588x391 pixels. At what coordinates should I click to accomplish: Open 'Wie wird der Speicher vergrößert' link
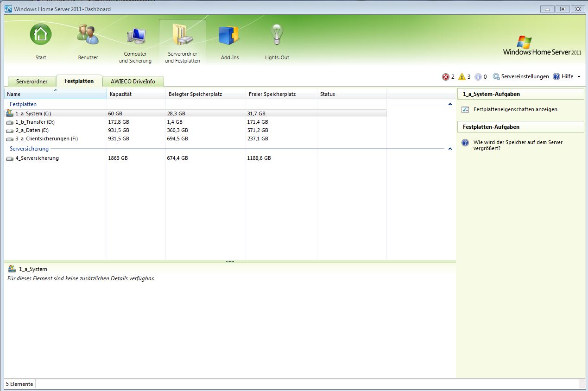(518, 145)
